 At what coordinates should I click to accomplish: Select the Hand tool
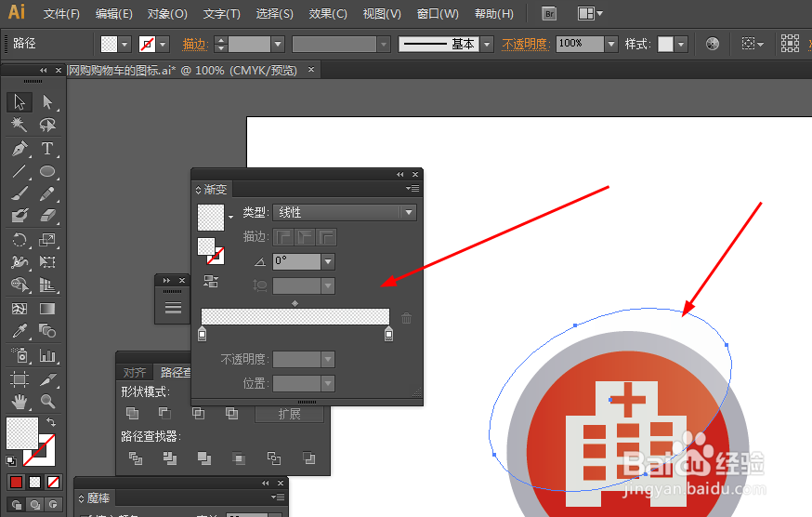[20, 402]
